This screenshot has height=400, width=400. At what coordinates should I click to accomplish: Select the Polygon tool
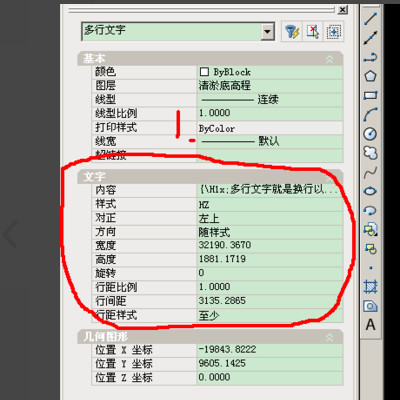pyautogui.click(x=370, y=76)
